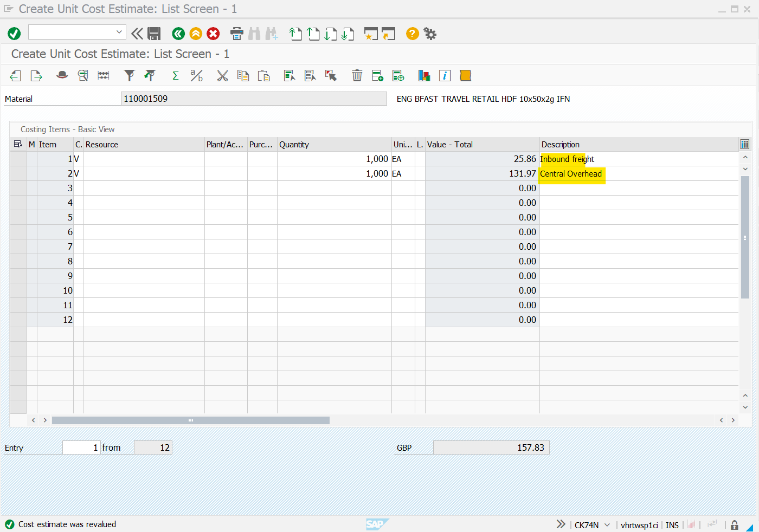The height and width of the screenshot is (532, 759).
Task: Select row 1 using its row selector
Action: pos(18,159)
